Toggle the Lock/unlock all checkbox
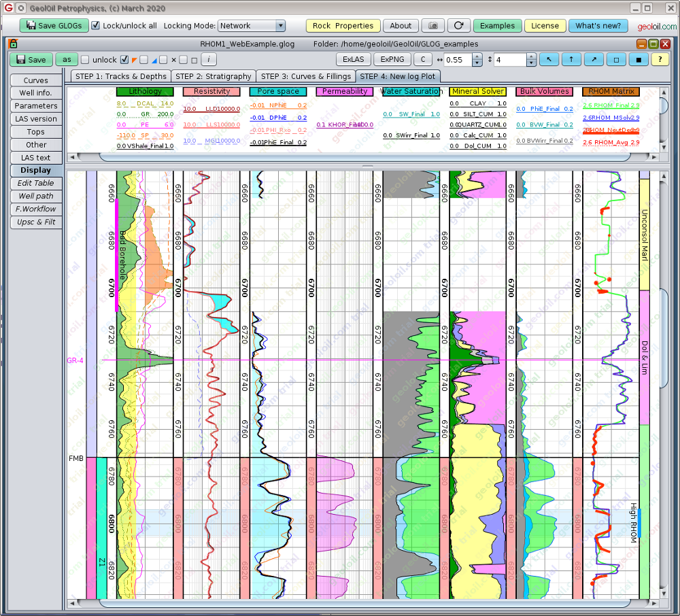The width and height of the screenshot is (680, 616). tap(97, 25)
